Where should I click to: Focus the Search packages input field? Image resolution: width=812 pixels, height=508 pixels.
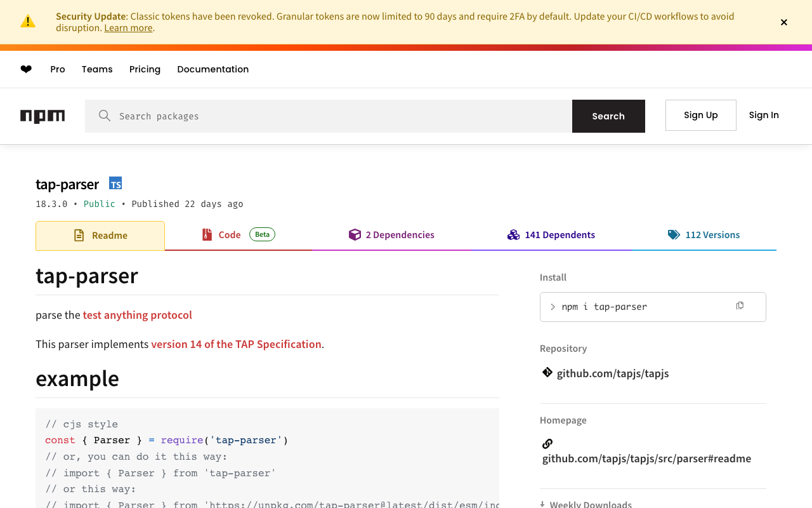click(x=336, y=116)
